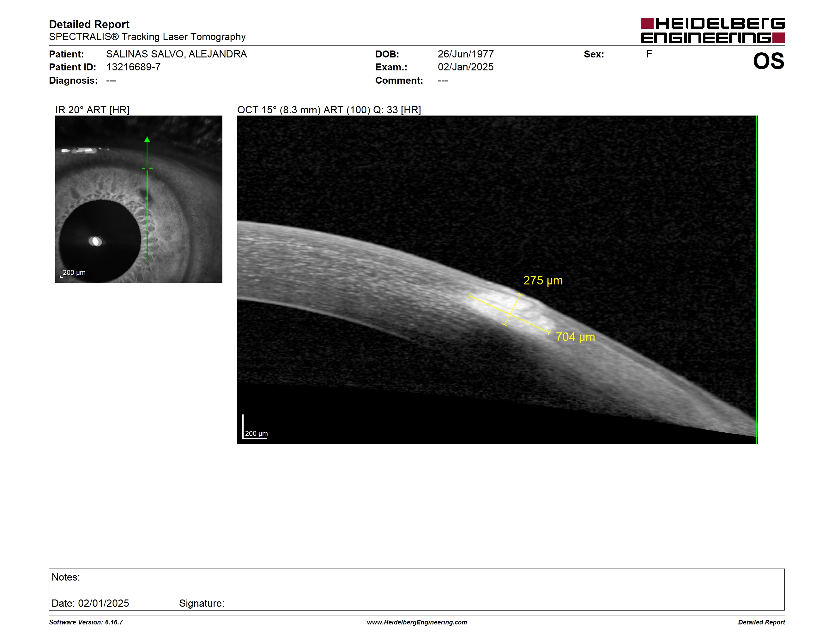Click the 200 µm scale bar in OCT image
The width and height of the screenshot is (834, 644).
click(x=255, y=427)
